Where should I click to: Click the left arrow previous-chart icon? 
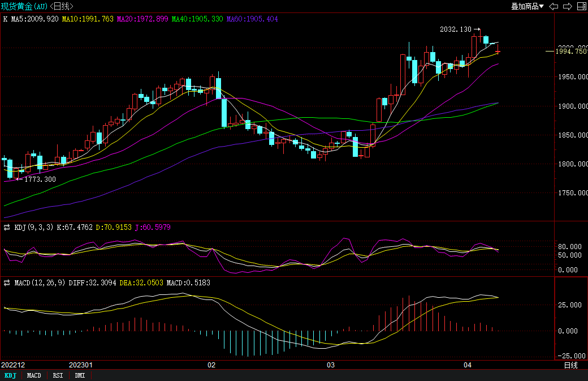(x=554, y=6)
